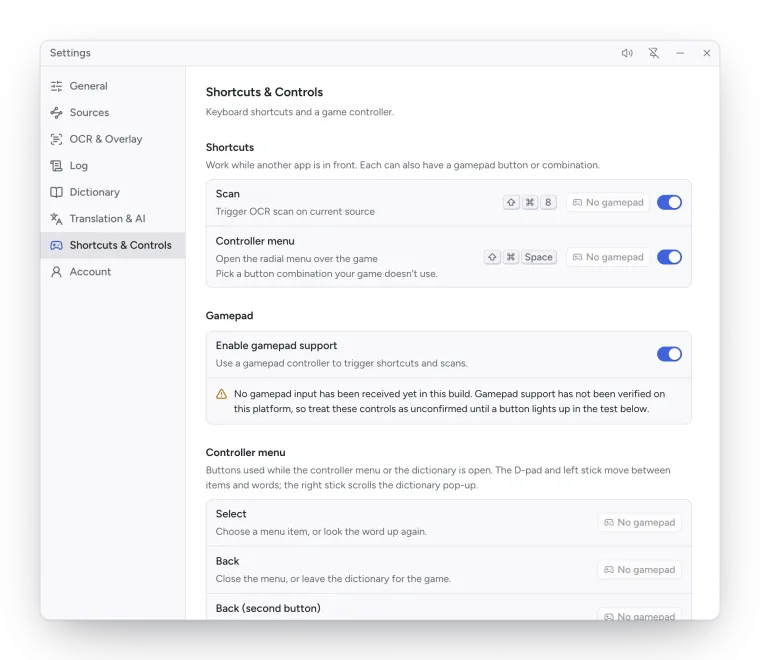Click the Shift key cap in Controller menu shortcut
The width and height of the screenshot is (760, 660).
pyautogui.click(x=492, y=257)
